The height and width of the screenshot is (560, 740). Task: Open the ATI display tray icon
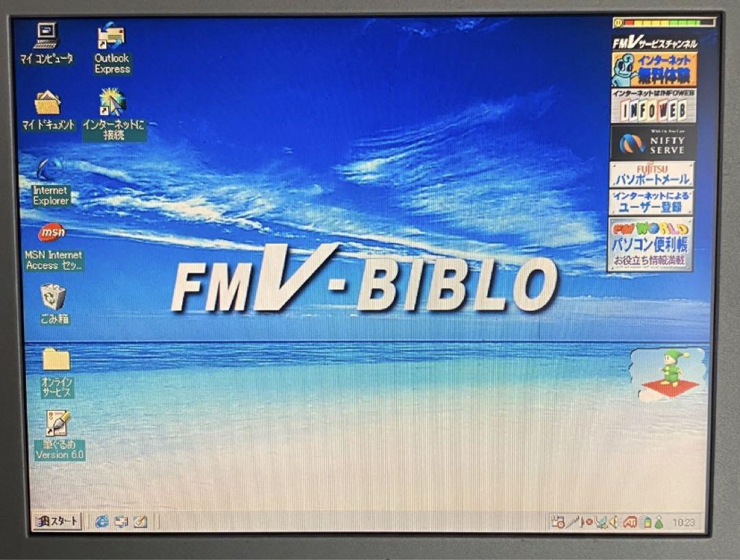(630, 522)
